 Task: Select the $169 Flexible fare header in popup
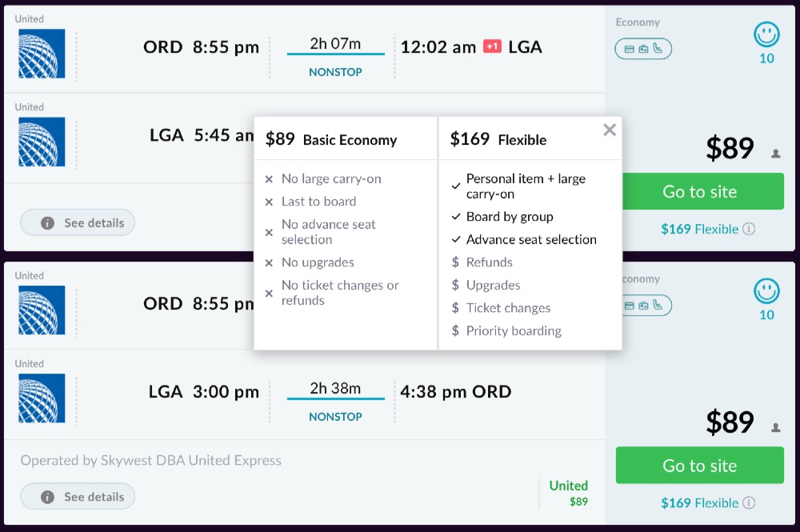pos(498,139)
